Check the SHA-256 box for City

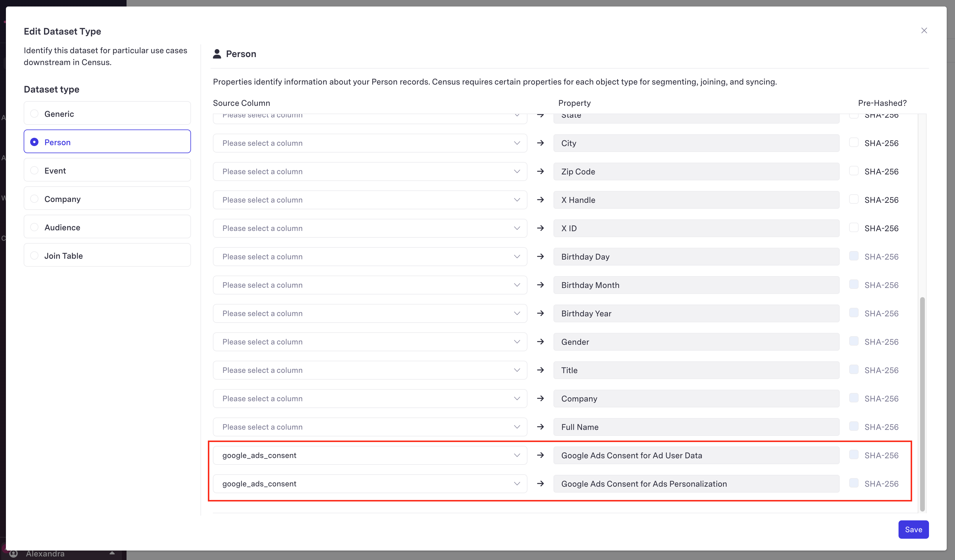853,143
